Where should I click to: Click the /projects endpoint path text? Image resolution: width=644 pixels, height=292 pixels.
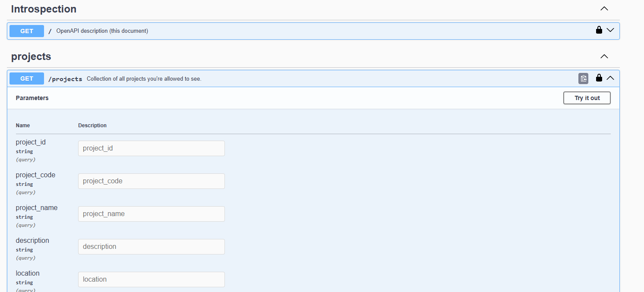pyautogui.click(x=65, y=79)
